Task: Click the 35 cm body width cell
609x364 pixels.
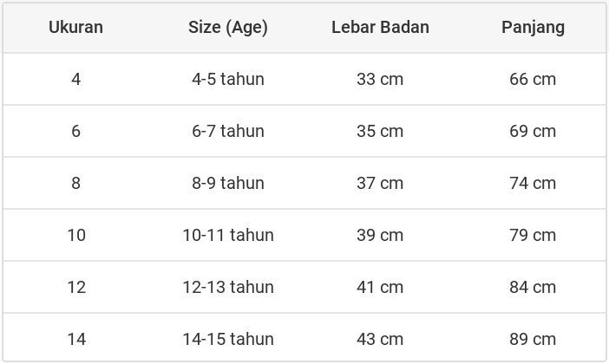Action: [x=380, y=131]
